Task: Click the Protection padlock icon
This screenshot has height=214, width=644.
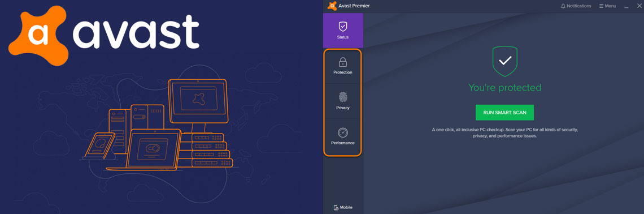Action: coord(342,62)
